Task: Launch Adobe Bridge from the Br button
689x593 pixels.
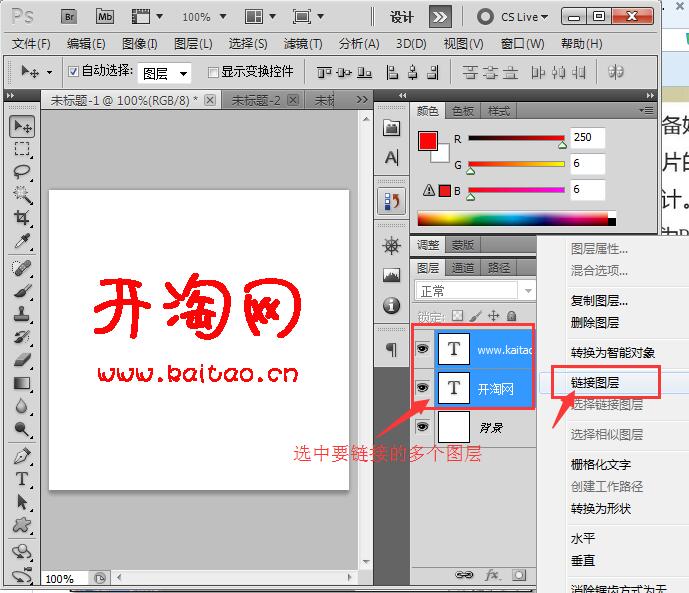Action: (69, 17)
